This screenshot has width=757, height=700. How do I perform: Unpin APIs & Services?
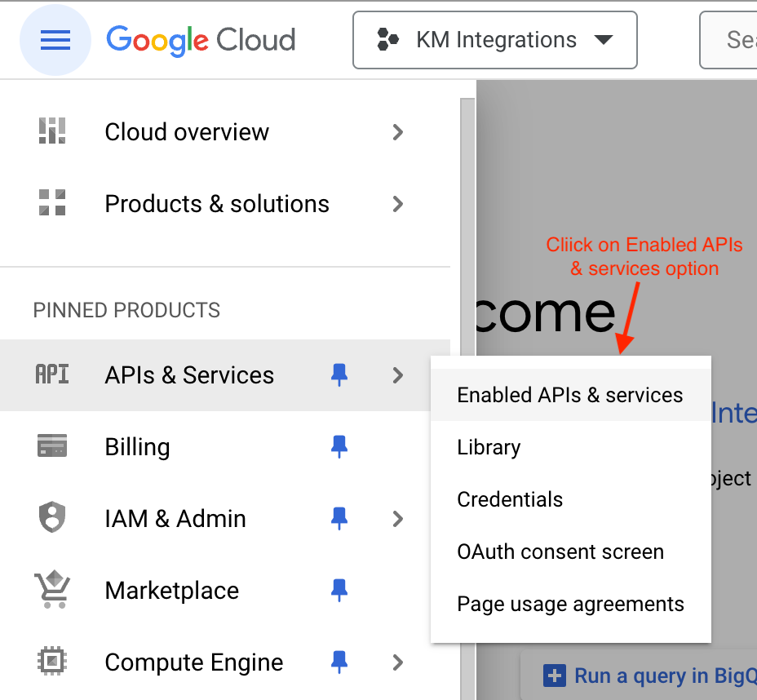click(x=339, y=375)
